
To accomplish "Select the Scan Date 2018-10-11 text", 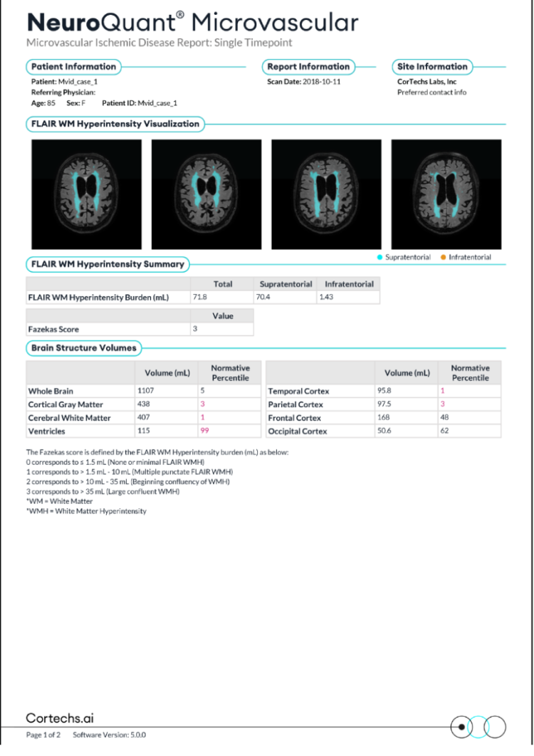I will click(x=304, y=81).
